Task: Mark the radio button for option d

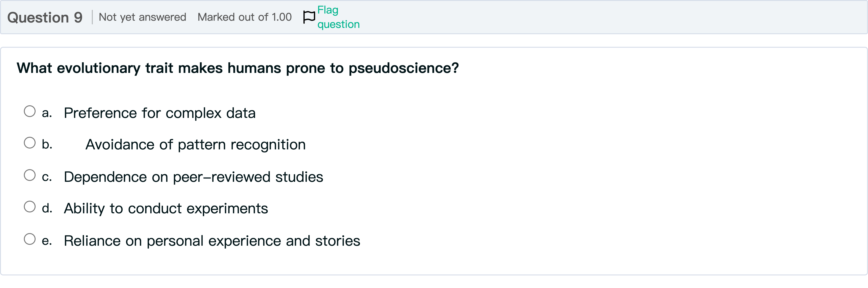Action: click(x=30, y=207)
